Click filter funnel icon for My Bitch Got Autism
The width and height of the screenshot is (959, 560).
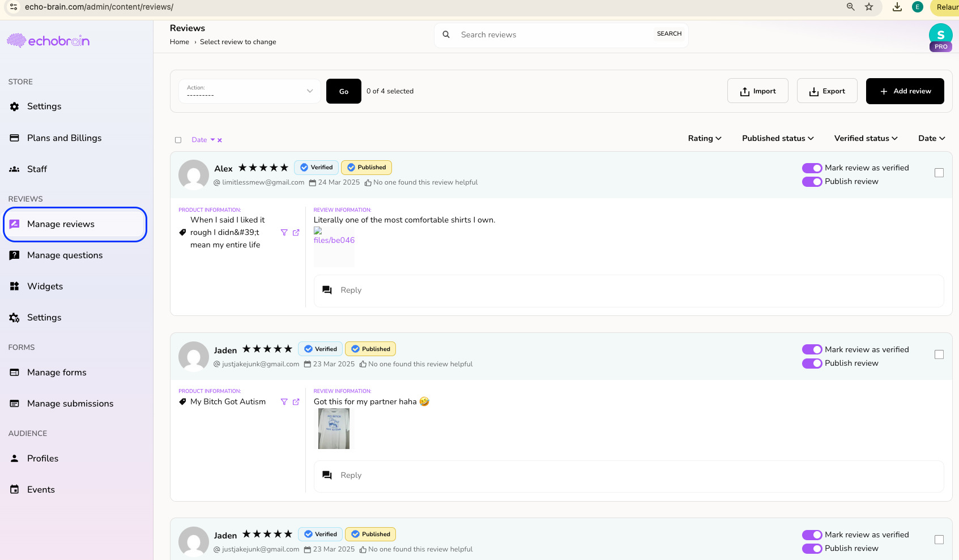click(284, 402)
